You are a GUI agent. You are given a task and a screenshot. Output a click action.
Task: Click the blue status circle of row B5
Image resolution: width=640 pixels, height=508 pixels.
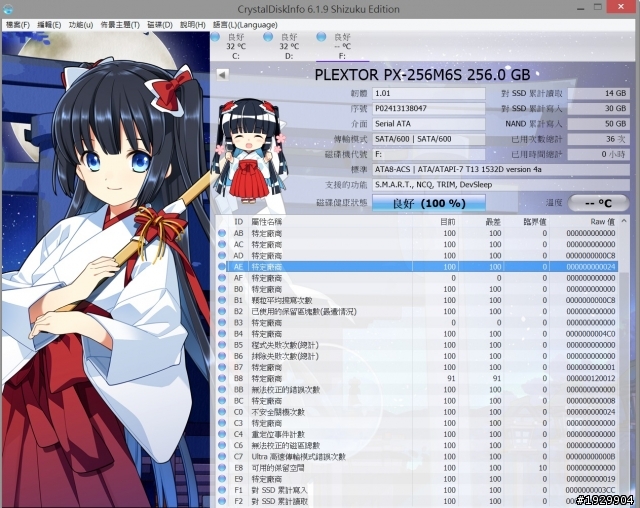(x=222, y=345)
